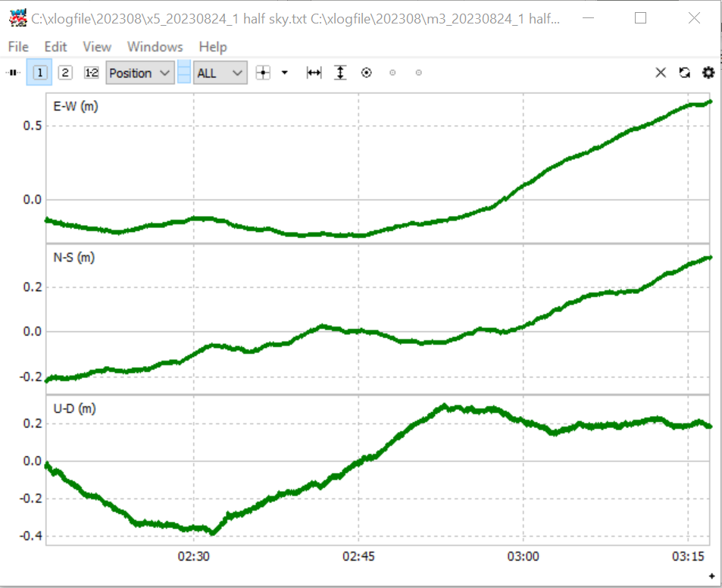
Task: Click the U-D (m) axis label
Action: (x=74, y=408)
